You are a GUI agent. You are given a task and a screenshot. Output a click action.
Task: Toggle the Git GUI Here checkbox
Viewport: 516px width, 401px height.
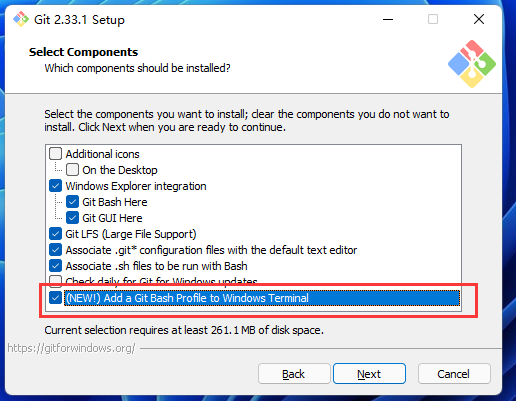pyautogui.click(x=72, y=218)
